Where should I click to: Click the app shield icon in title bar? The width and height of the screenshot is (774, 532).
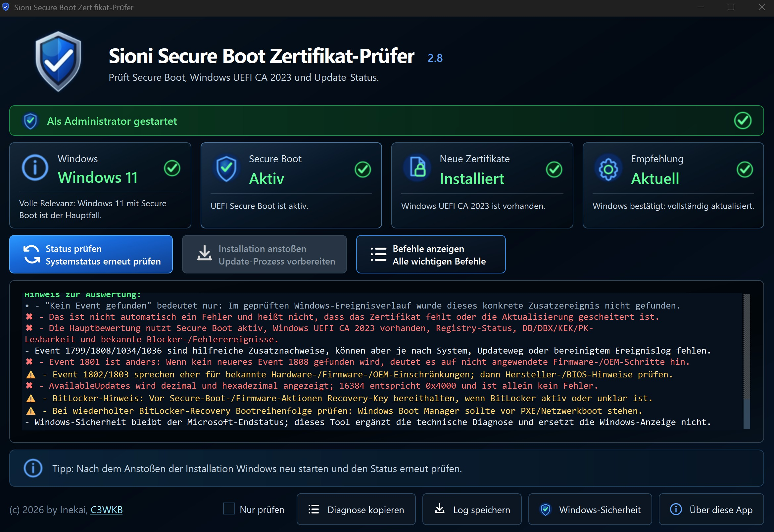point(6,7)
